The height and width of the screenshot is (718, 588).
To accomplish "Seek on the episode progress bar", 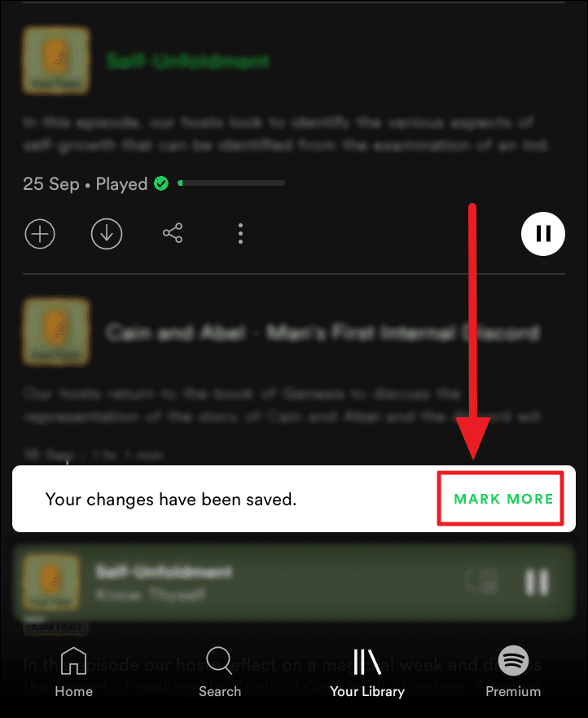I will (231, 183).
